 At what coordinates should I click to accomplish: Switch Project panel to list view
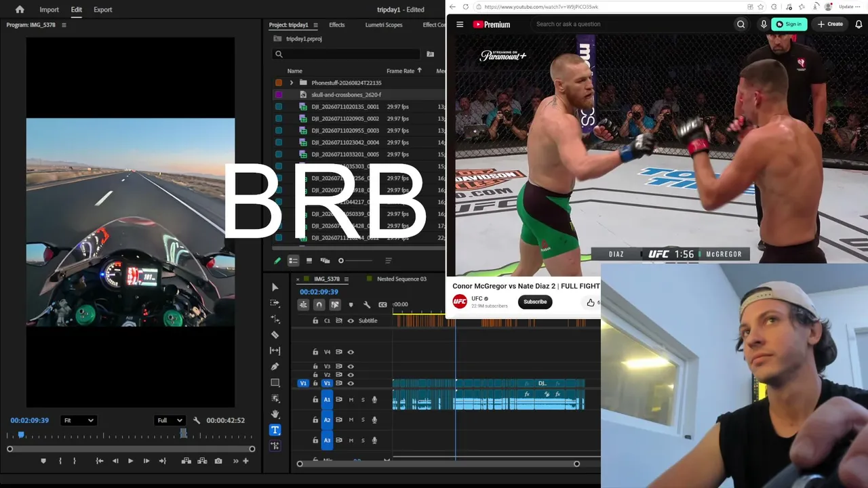click(x=294, y=260)
